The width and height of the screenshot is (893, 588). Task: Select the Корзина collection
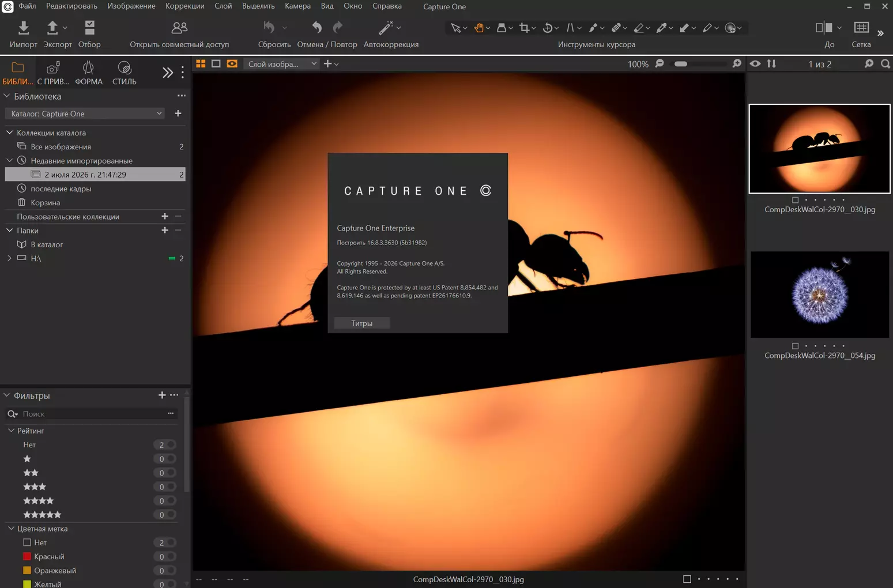point(46,202)
